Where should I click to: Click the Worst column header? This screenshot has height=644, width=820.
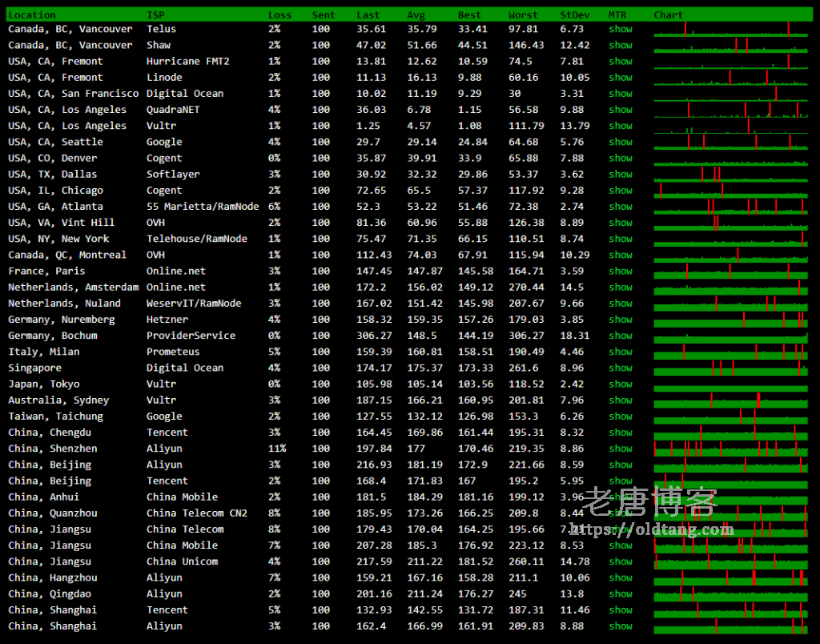pyautogui.click(x=522, y=15)
